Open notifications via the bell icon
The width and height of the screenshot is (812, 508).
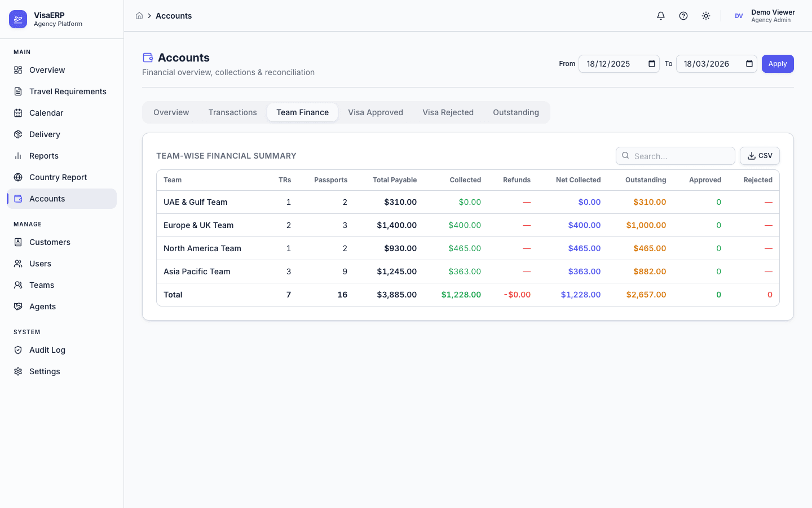click(660, 16)
